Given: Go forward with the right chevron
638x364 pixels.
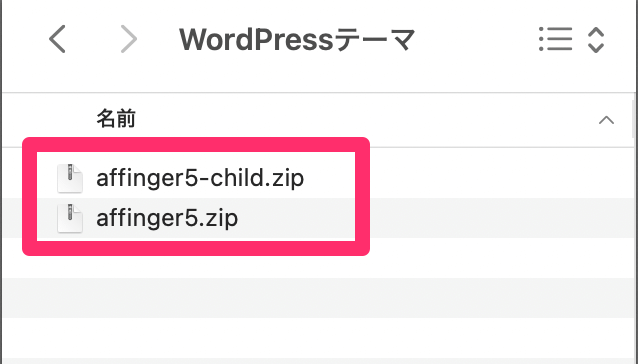Looking at the screenshot, I should 129,39.
